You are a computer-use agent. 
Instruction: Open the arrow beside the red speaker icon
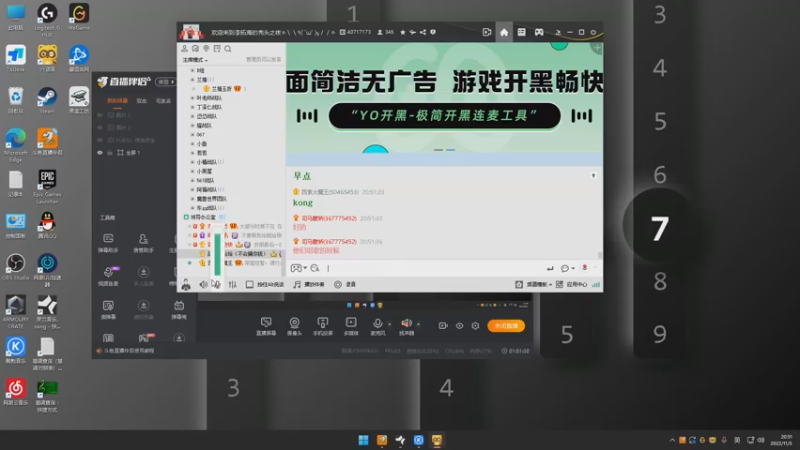(418, 323)
